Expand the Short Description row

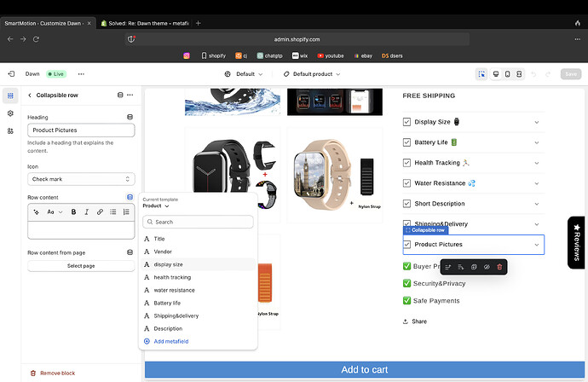point(473,204)
